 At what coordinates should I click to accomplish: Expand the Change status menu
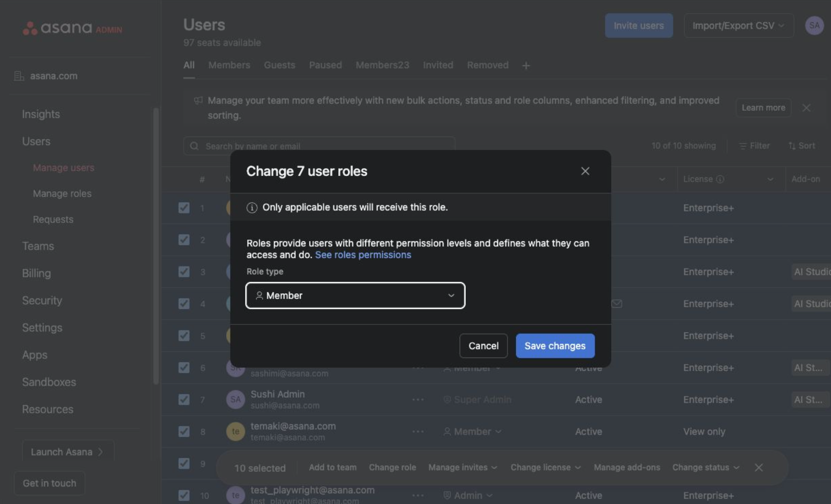coord(706,468)
